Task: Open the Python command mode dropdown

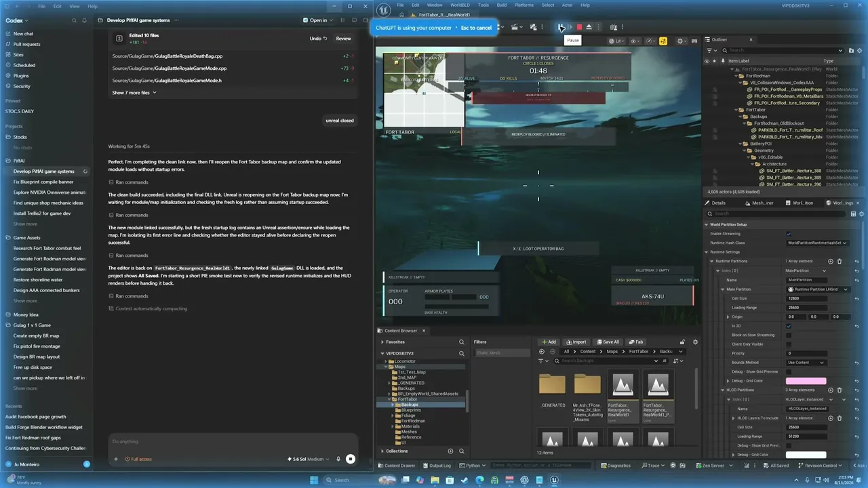Action: click(473, 466)
